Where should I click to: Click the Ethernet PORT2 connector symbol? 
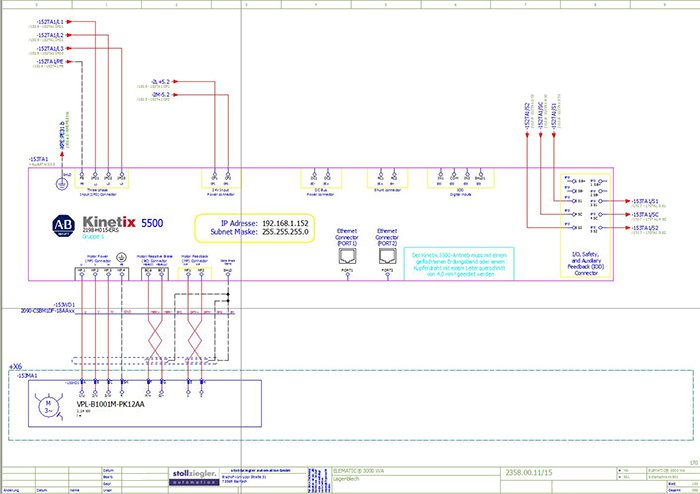click(x=387, y=256)
